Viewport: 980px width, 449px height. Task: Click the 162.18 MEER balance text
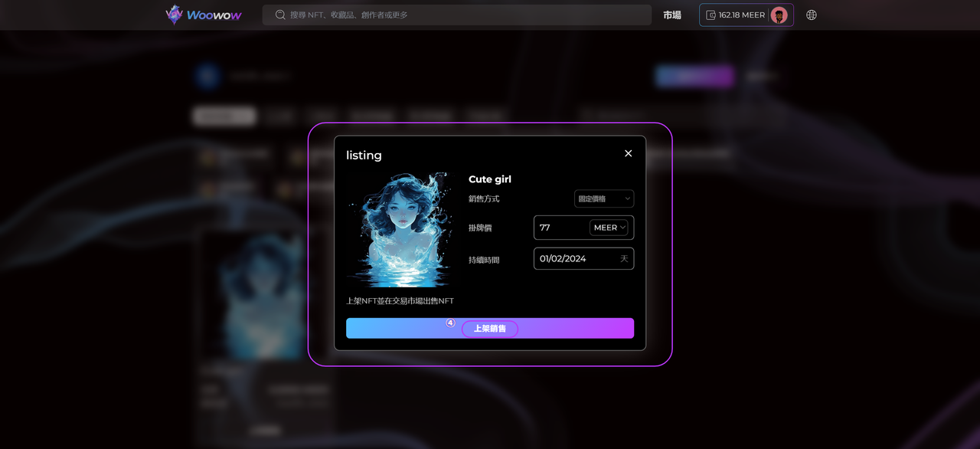[742, 15]
